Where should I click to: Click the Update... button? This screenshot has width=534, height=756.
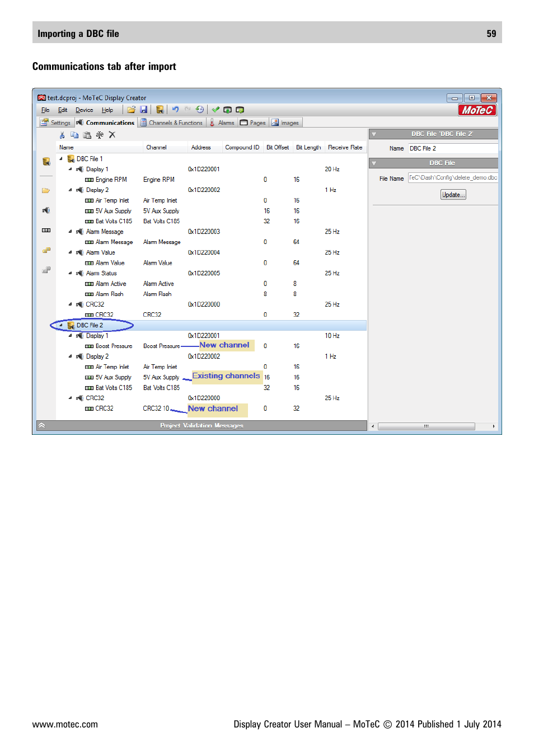(453, 195)
